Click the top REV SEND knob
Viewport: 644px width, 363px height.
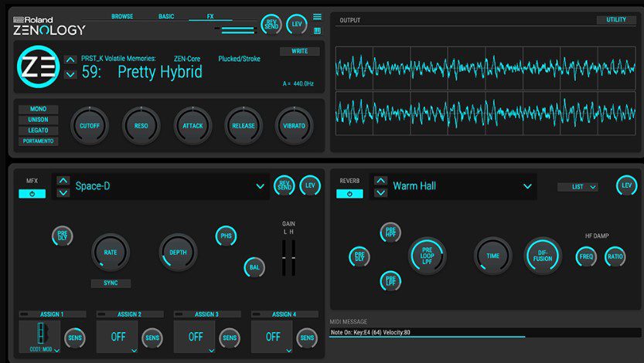click(271, 24)
